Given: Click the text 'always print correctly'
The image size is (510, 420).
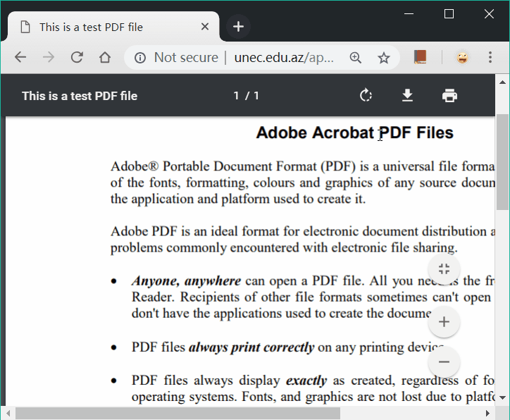Looking at the screenshot, I should point(251,347).
